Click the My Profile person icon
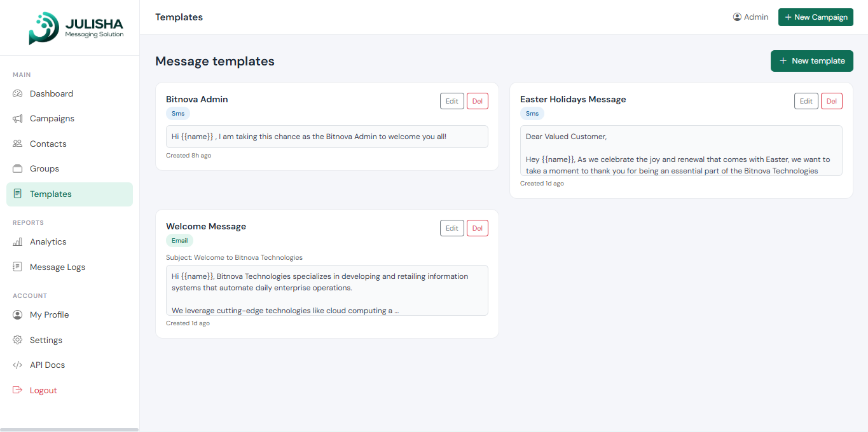Screen dimensions: 868x432 click(18, 315)
